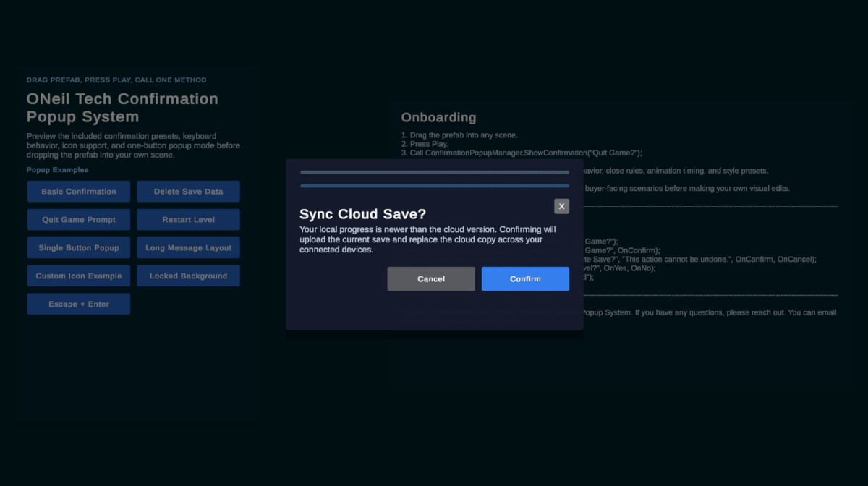Show the Quit Game Prompt example
The image size is (868, 486).
pos(79,220)
